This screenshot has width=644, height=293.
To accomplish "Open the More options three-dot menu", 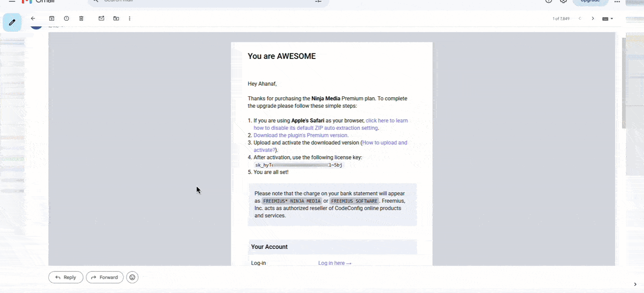I will click(129, 18).
